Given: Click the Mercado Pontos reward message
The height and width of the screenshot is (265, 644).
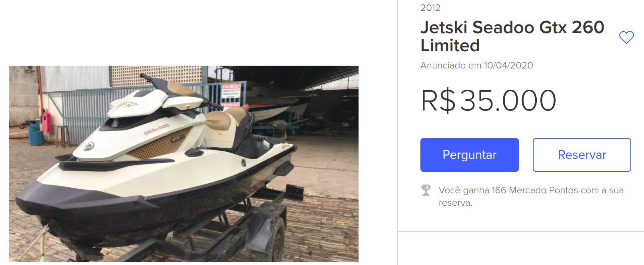Looking at the screenshot, I should [531, 196].
